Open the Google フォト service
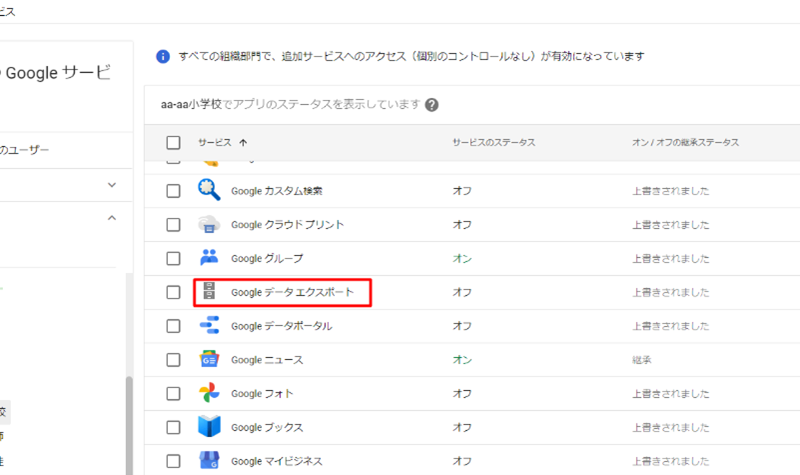 262,393
